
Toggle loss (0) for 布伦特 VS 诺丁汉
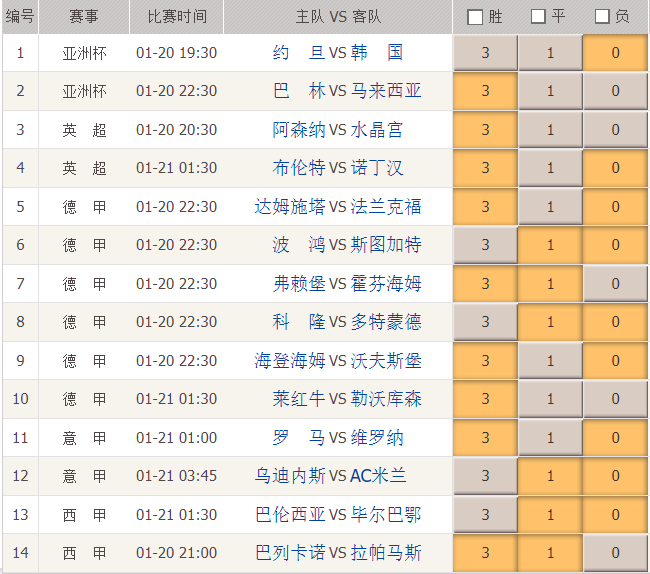tap(616, 168)
